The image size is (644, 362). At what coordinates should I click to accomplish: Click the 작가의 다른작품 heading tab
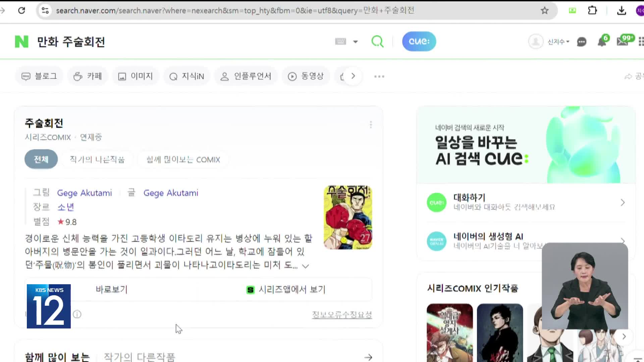click(140, 357)
